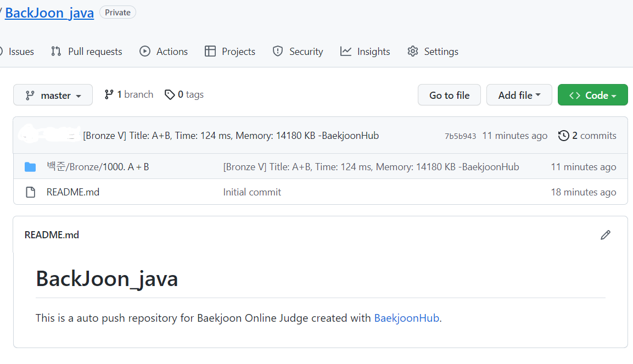Click the Private repository badge

117,13
